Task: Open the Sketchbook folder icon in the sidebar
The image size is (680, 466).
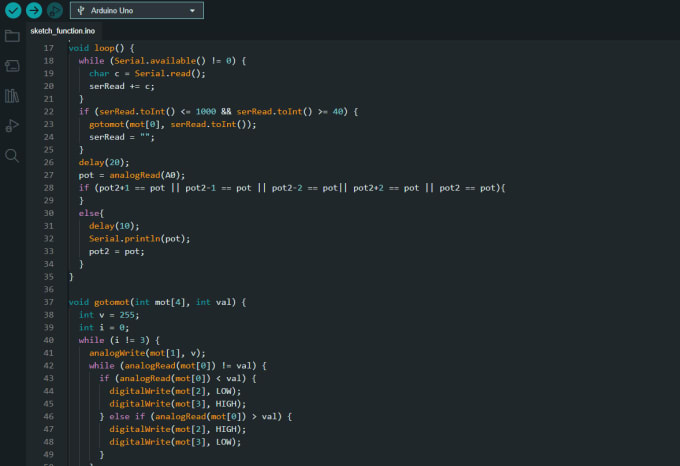Action: [x=12, y=36]
